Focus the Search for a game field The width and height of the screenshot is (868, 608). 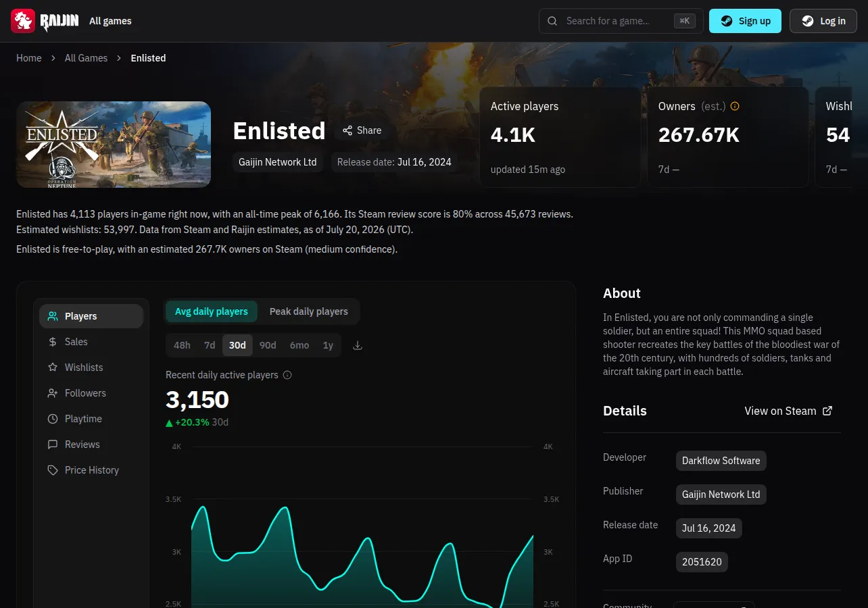(621, 21)
